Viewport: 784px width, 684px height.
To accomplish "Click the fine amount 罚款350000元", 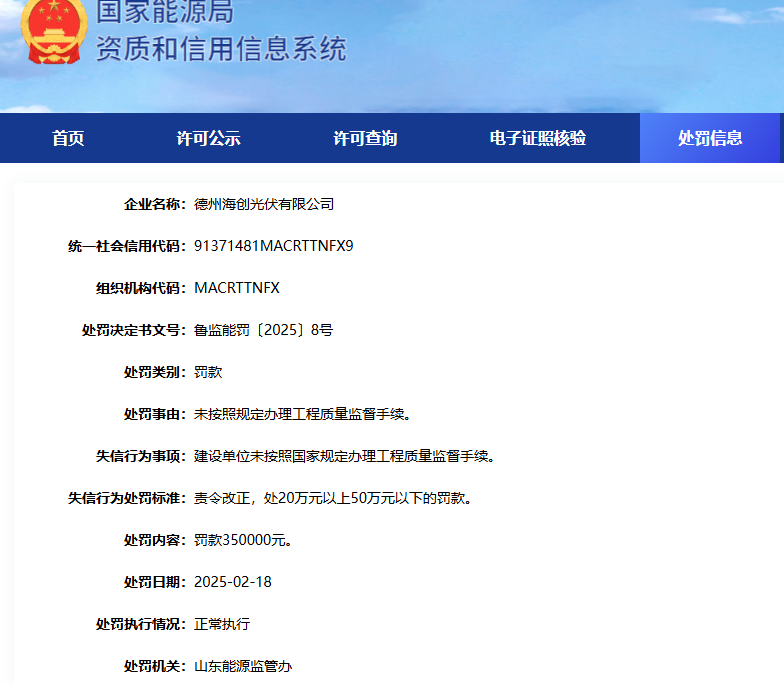I will coord(243,540).
